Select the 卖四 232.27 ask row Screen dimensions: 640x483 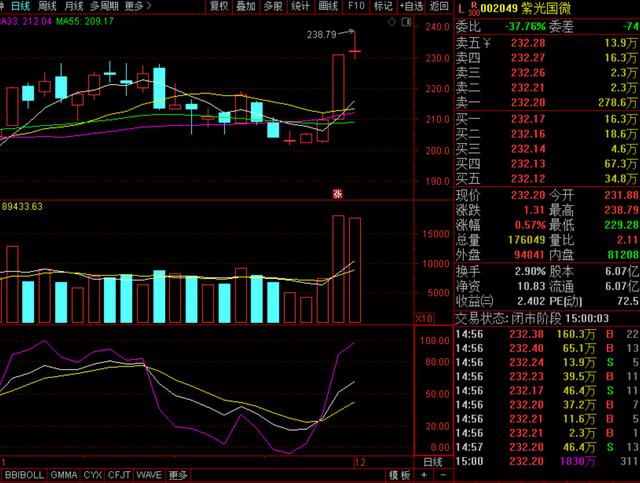[x=547, y=58]
